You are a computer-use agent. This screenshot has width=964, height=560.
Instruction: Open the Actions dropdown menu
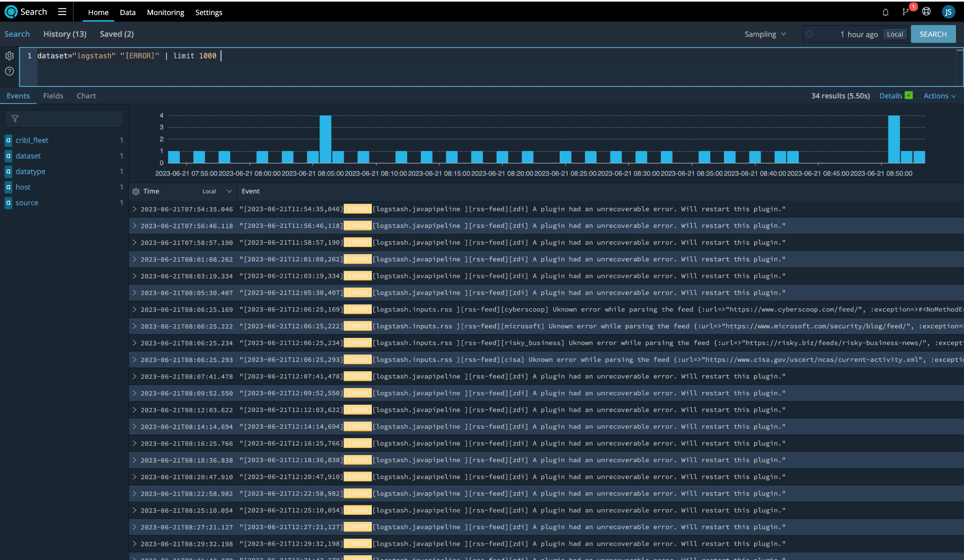[940, 96]
